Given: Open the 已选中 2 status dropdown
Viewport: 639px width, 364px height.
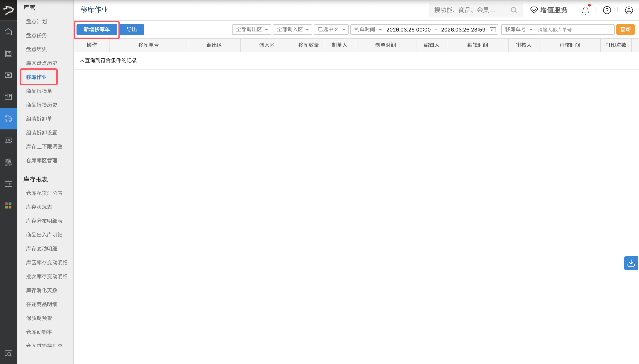Looking at the screenshot, I should coord(331,30).
